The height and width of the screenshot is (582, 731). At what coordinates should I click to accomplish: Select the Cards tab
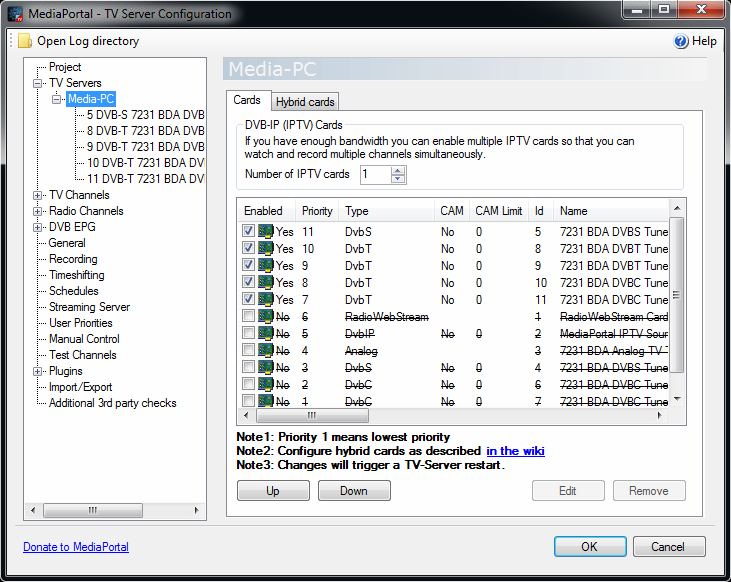tap(247, 100)
